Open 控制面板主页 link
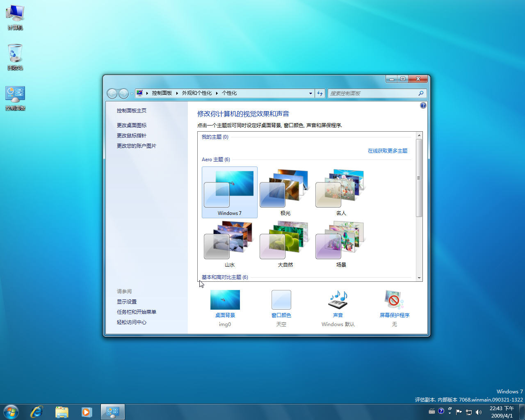525x420 pixels. [132, 111]
